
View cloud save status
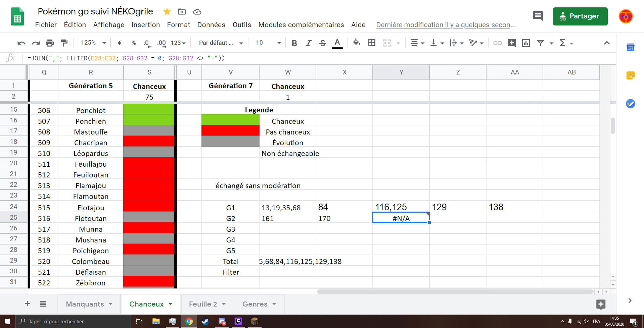tap(197, 12)
